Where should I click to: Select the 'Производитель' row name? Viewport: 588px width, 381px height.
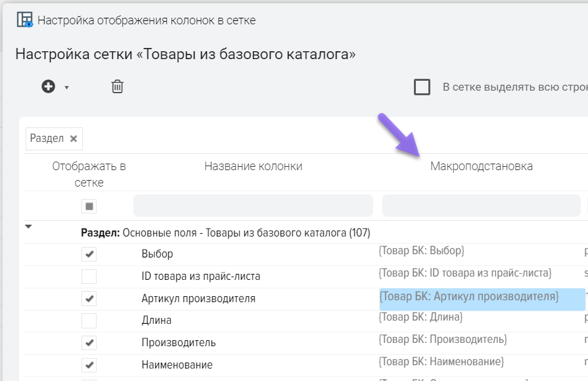tap(179, 343)
